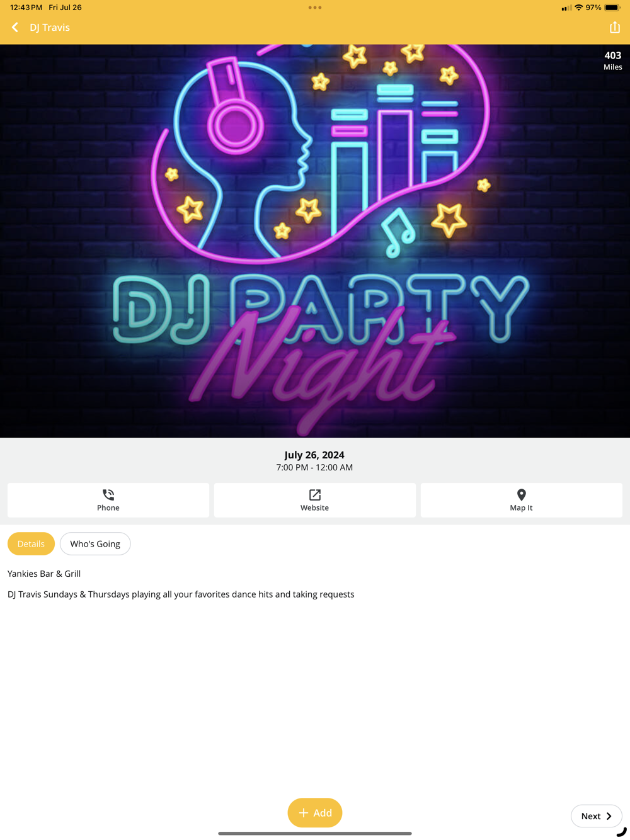
Task: Tap the plus icon on Add button
Action: 304,813
